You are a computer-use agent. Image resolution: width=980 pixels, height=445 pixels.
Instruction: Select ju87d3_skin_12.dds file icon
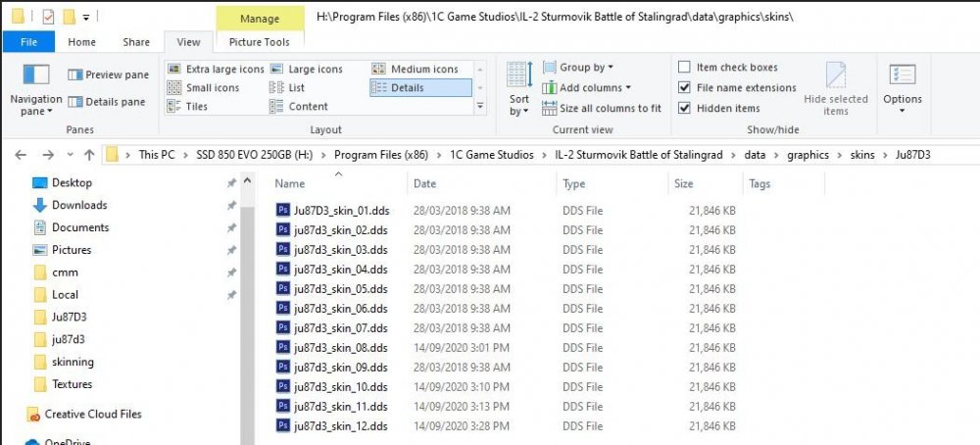click(x=283, y=426)
